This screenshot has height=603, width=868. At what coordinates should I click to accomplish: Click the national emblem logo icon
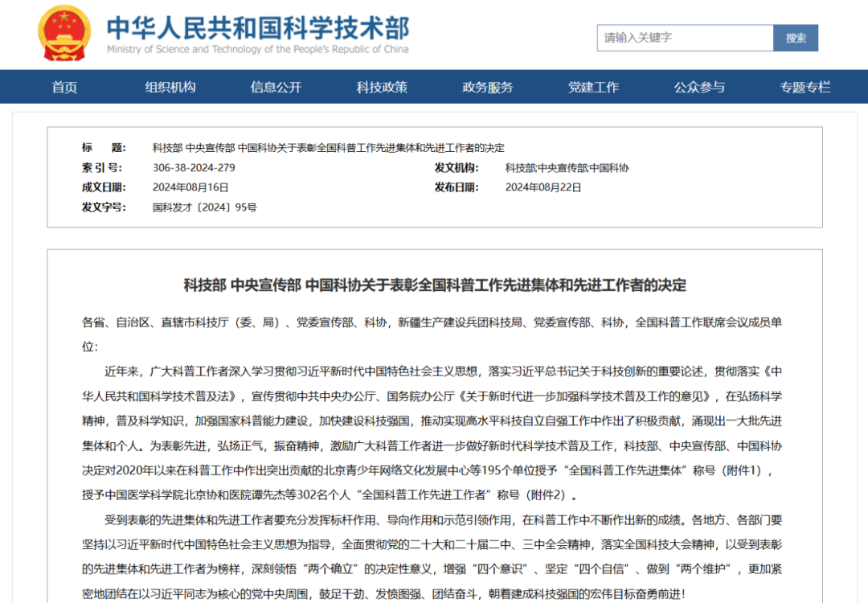tap(64, 33)
